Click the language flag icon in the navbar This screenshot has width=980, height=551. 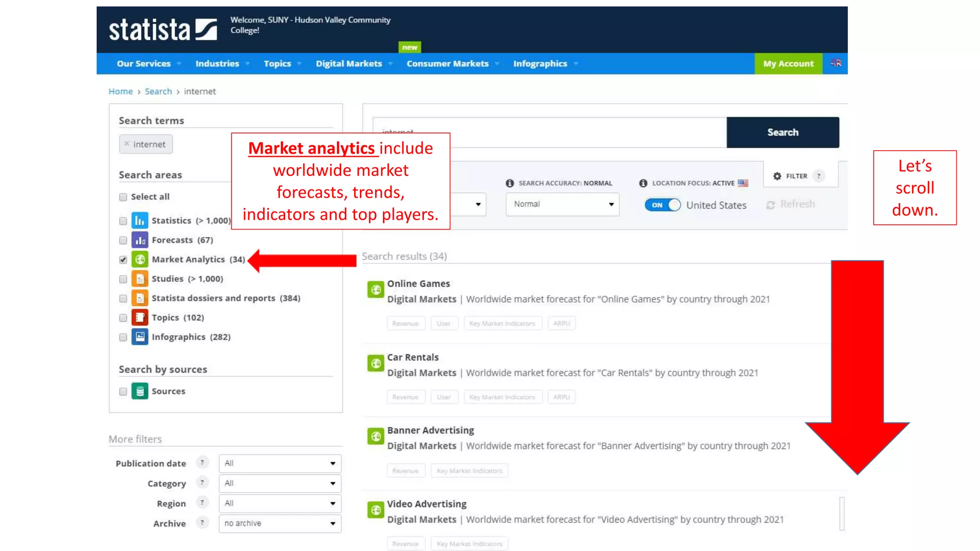click(835, 63)
